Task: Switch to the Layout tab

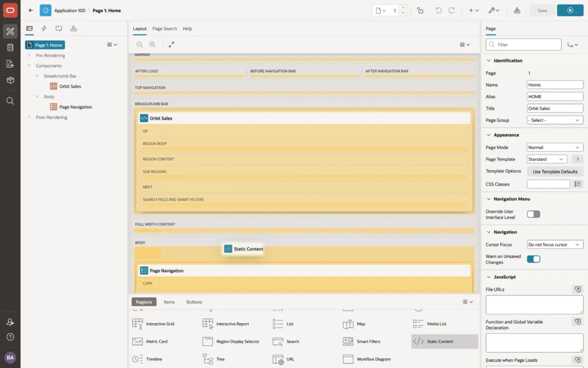Action: (140, 29)
